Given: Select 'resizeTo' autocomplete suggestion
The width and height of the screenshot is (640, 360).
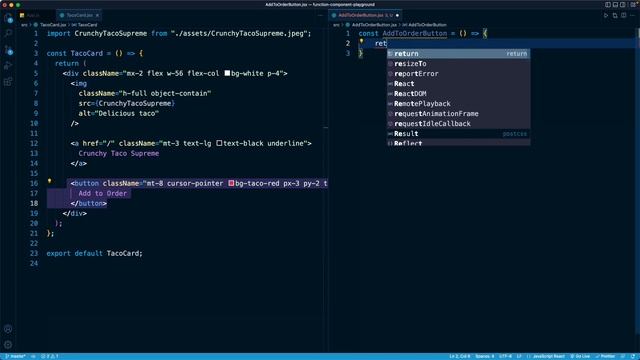Looking at the screenshot, I should pos(458,64).
